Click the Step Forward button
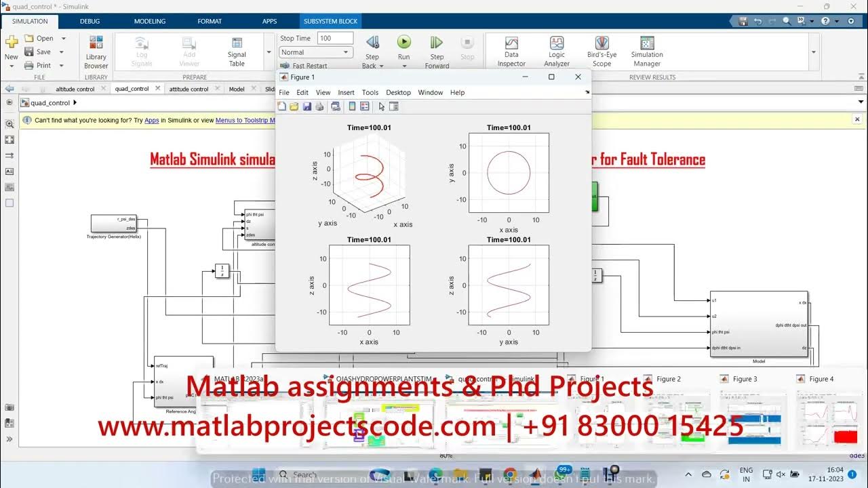The width and height of the screenshot is (868, 488). (x=437, y=52)
